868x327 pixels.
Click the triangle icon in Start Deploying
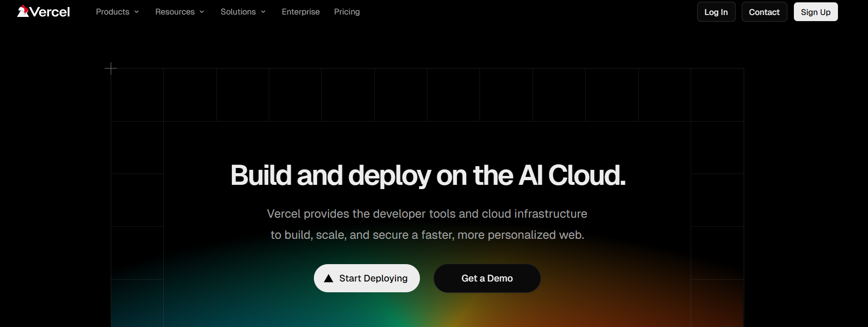click(x=328, y=278)
